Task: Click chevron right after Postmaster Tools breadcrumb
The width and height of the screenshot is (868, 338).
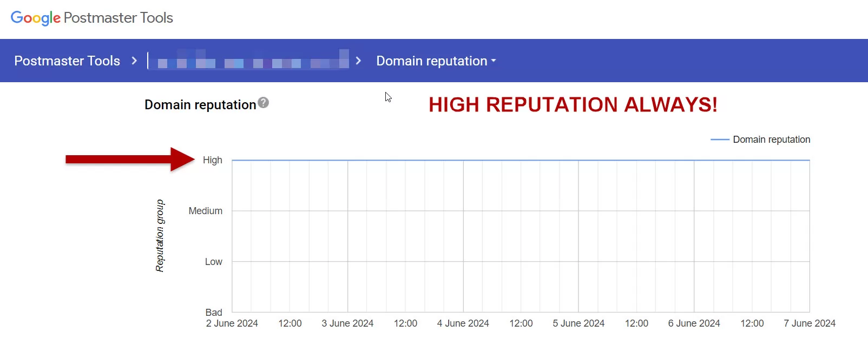Action: click(134, 61)
